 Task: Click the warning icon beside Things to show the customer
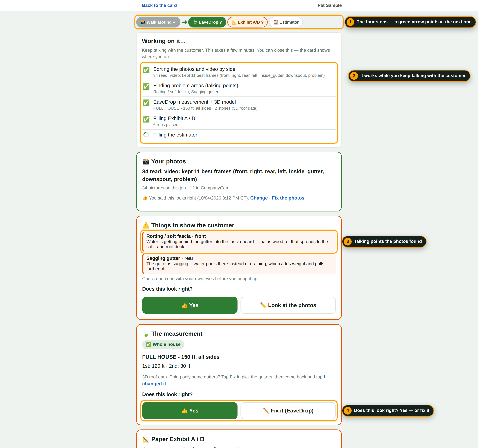point(146,225)
